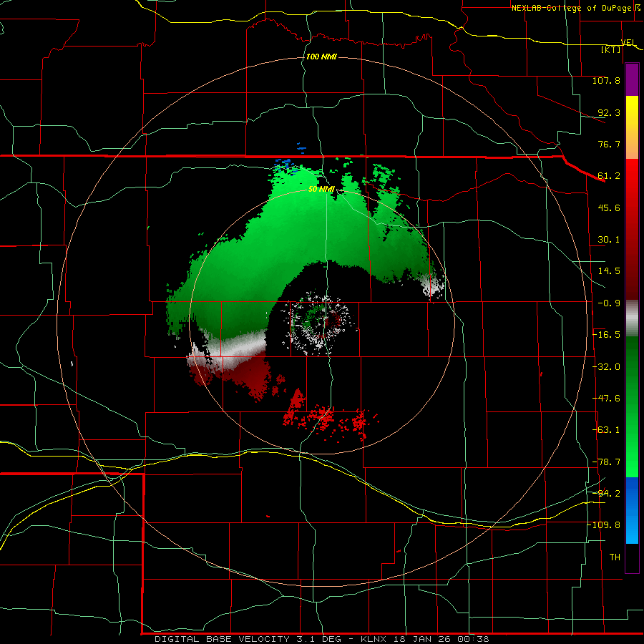This screenshot has width=644, height=644.
Task: Click the 92.3 velocity scale value
Action: pyautogui.click(x=609, y=112)
